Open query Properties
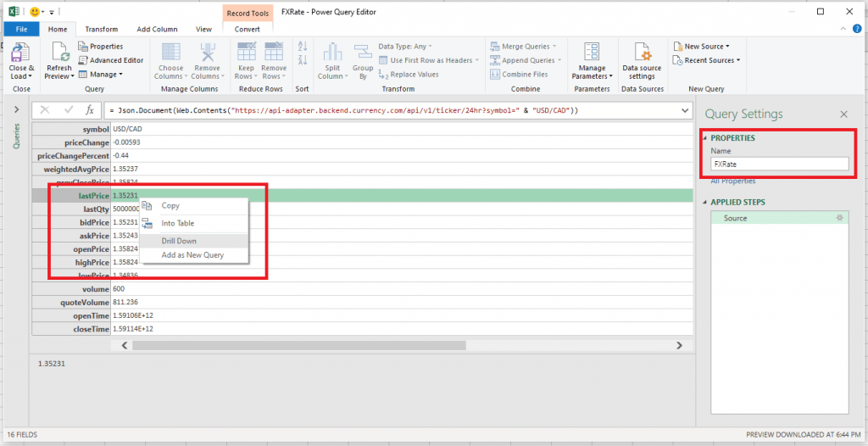 click(x=101, y=47)
